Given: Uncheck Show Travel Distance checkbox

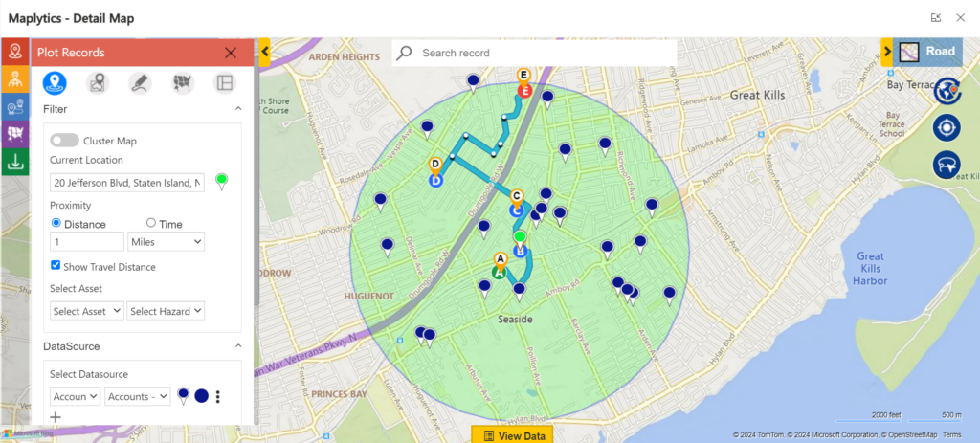Looking at the screenshot, I should point(56,266).
